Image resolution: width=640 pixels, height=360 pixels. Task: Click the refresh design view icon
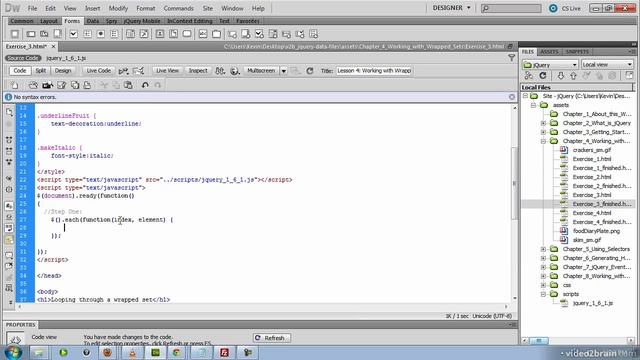310,71
